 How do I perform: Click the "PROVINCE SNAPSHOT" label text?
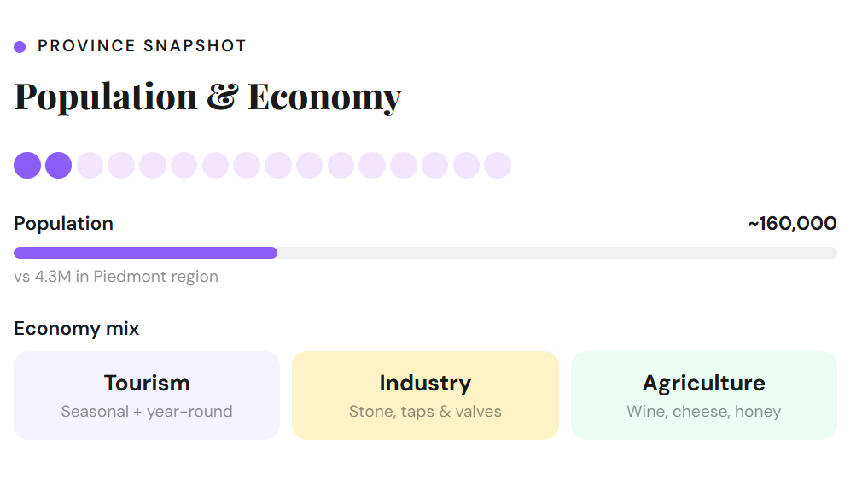click(142, 46)
